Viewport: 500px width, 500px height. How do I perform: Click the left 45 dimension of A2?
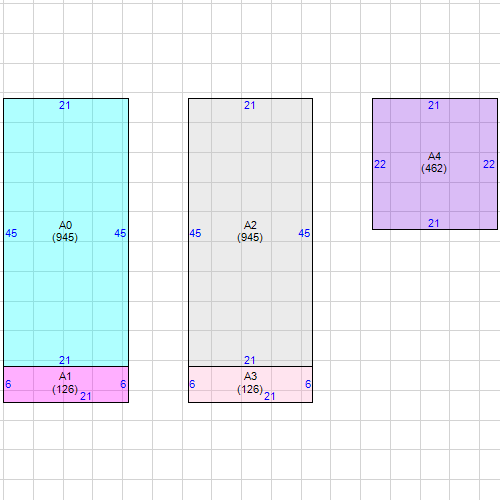[x=195, y=233]
